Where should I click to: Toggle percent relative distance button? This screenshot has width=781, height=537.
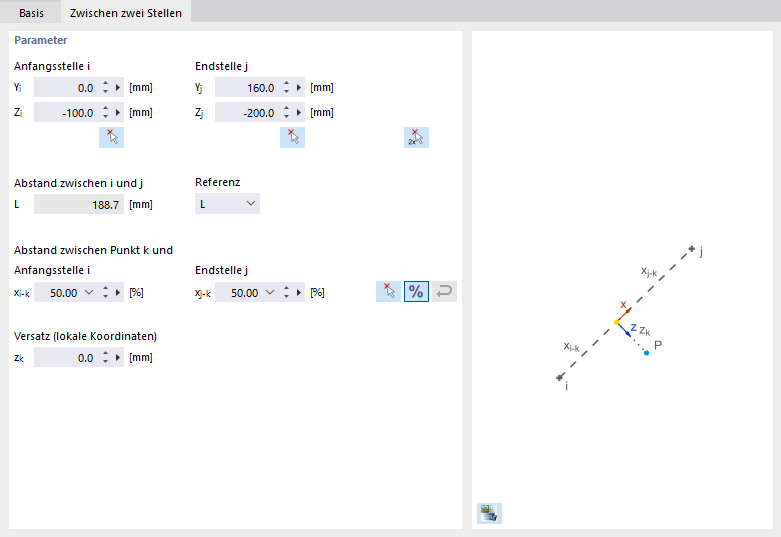point(416,291)
